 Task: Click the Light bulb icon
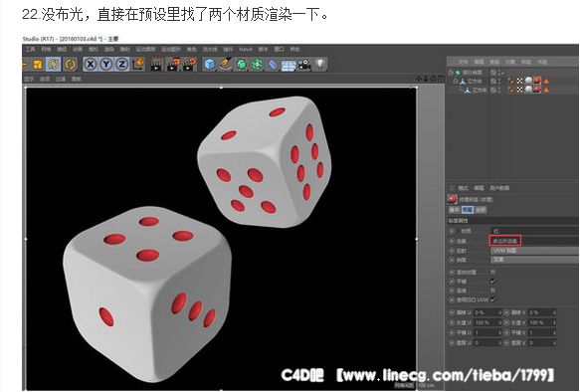pos(320,64)
